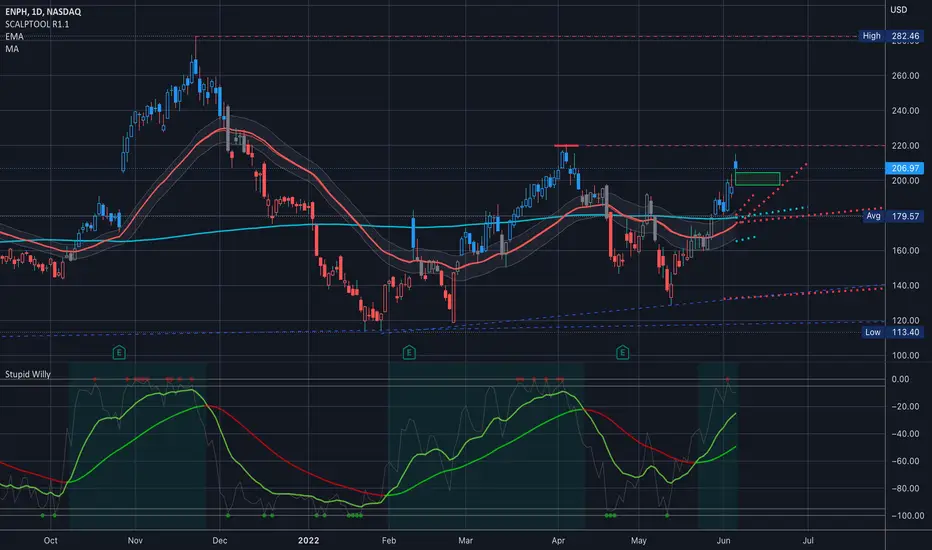The image size is (932, 550).
Task: Click the May label on time axis
Action: coord(638,540)
